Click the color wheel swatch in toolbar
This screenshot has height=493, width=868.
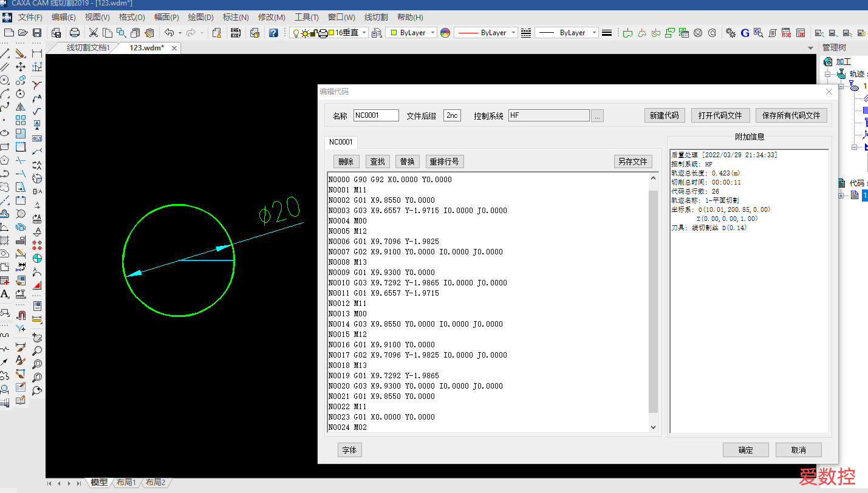[x=445, y=33]
